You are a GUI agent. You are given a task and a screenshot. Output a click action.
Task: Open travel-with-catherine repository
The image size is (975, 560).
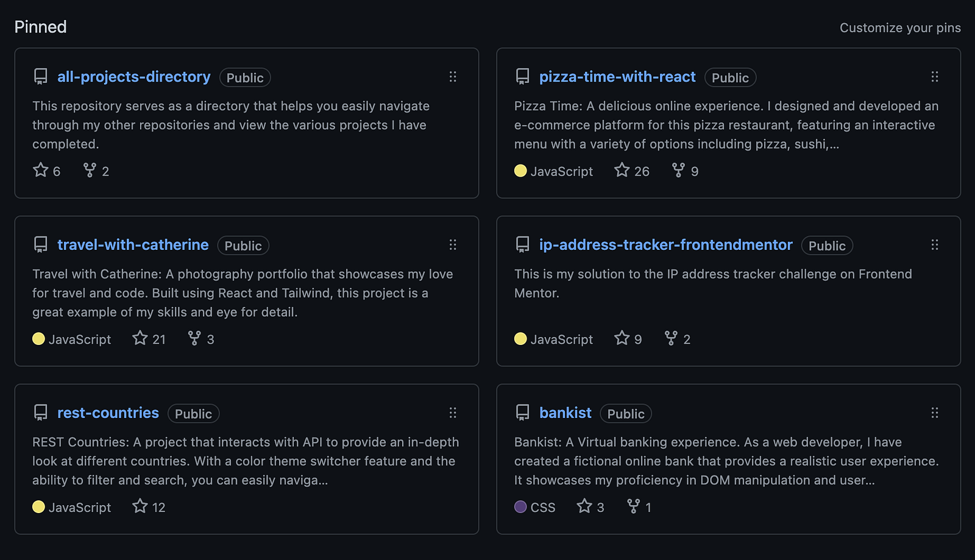(133, 245)
